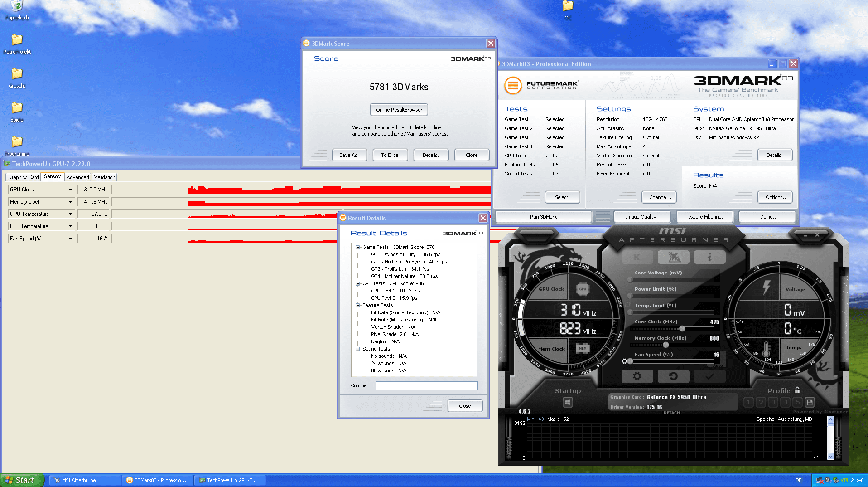Select Afterburner profile slot 5

[x=797, y=402]
